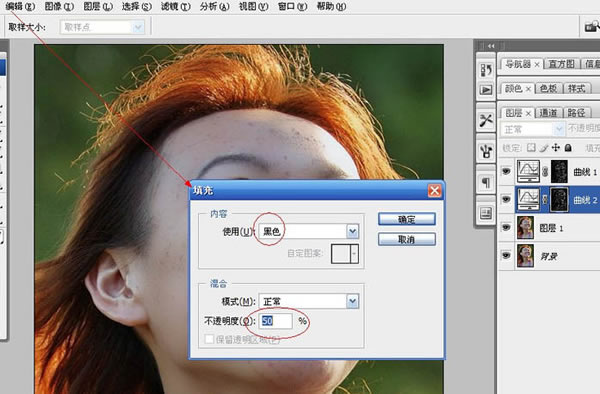The width and height of the screenshot is (600, 394).
Task: Click the 取消 button in fill dialog
Action: (407, 239)
